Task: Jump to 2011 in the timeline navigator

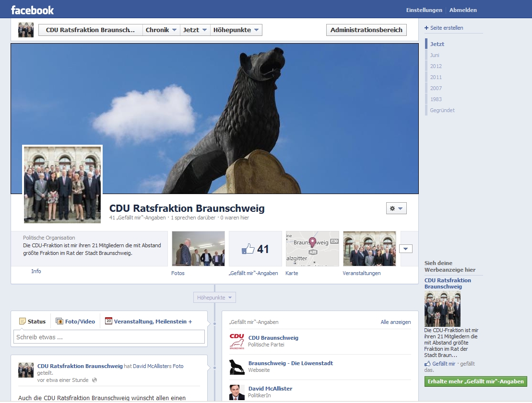Action: click(436, 77)
